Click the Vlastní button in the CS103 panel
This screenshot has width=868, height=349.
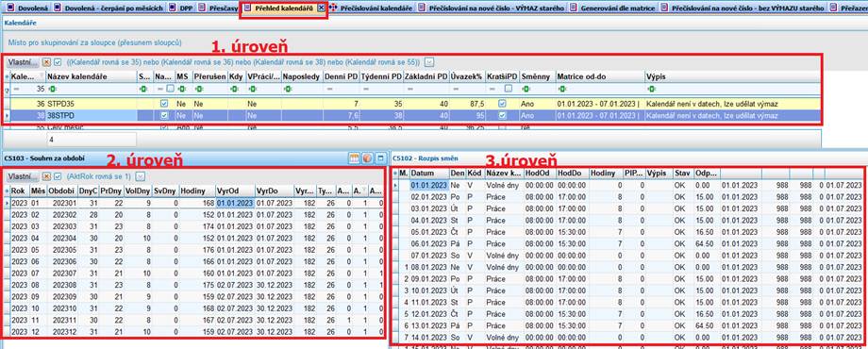tap(22, 175)
